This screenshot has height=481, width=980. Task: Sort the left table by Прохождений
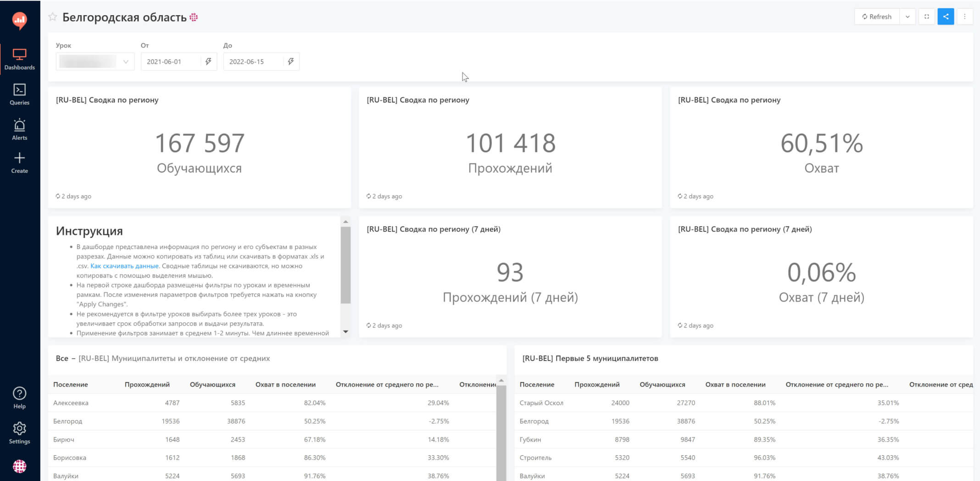pos(147,384)
